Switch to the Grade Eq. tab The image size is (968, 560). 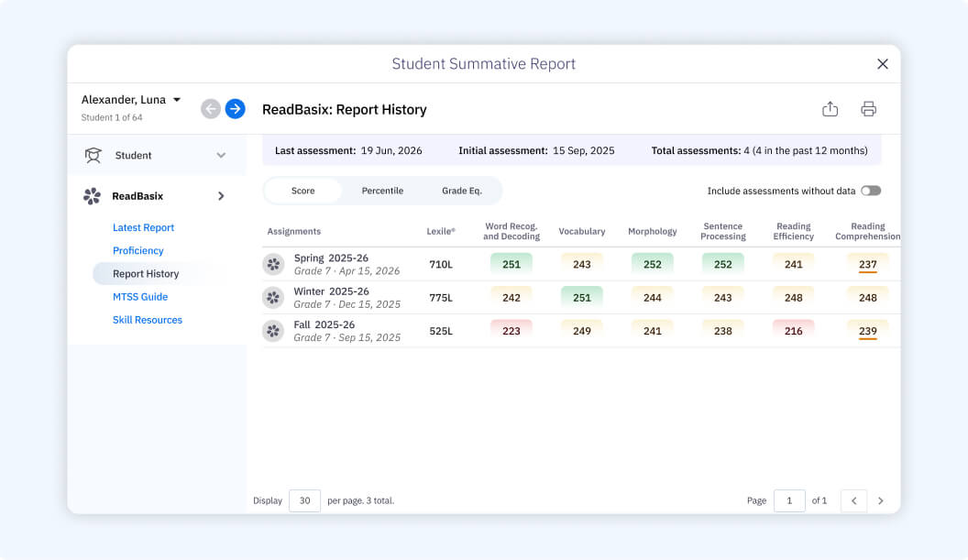461,191
